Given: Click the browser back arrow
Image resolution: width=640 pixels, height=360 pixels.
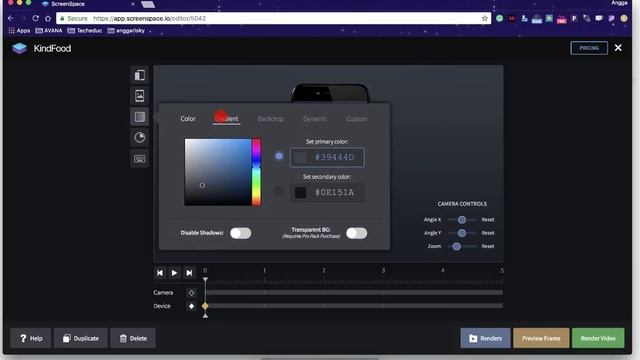Looking at the screenshot, I should click(x=11, y=18).
